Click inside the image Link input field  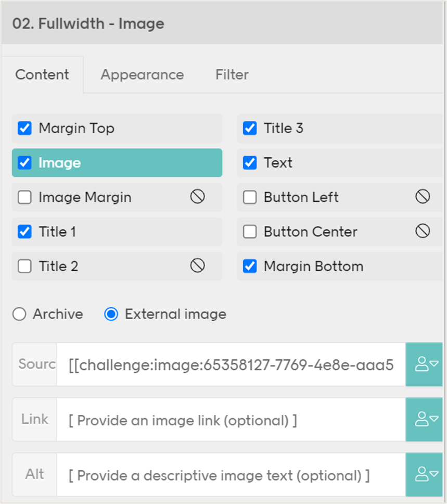pyautogui.click(x=229, y=419)
